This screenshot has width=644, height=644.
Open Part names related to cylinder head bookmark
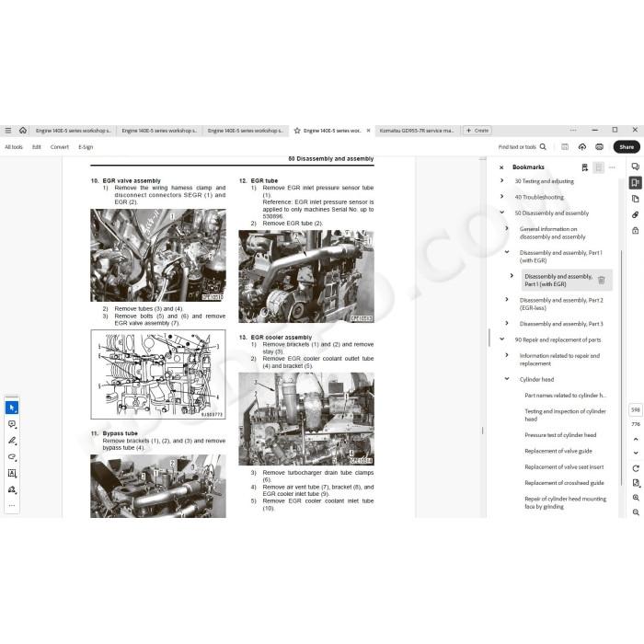tap(565, 396)
